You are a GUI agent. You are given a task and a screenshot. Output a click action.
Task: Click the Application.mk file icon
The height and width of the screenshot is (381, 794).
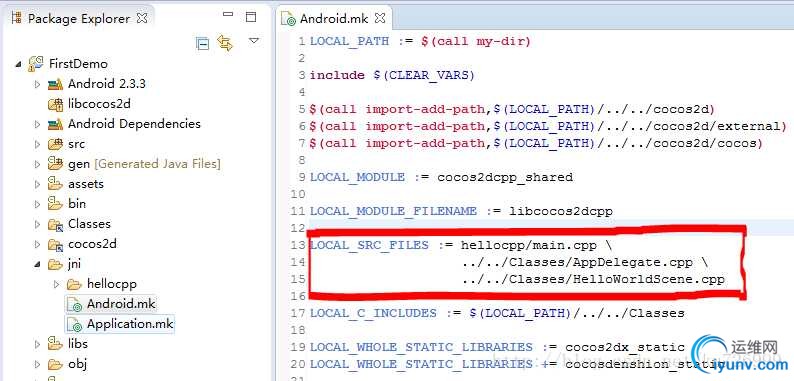[x=75, y=324]
